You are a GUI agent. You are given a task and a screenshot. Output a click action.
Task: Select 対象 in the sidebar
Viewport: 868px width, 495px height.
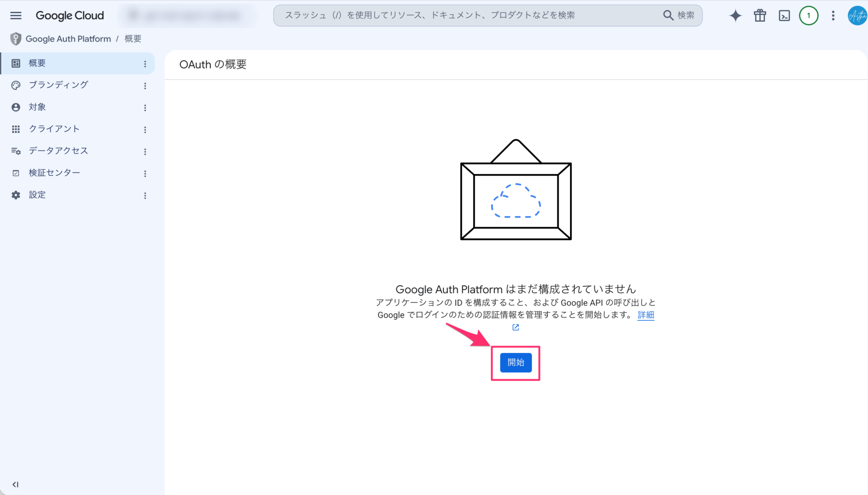pyautogui.click(x=77, y=107)
